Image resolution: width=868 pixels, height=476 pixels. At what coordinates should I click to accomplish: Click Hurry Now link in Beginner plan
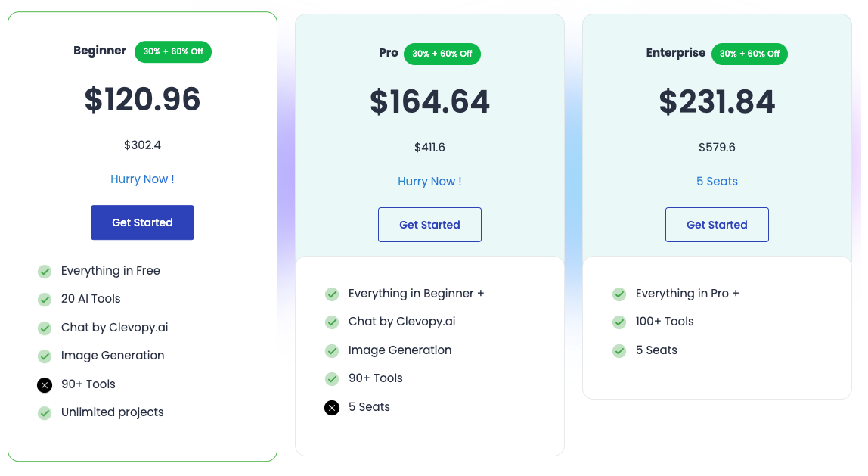142,179
